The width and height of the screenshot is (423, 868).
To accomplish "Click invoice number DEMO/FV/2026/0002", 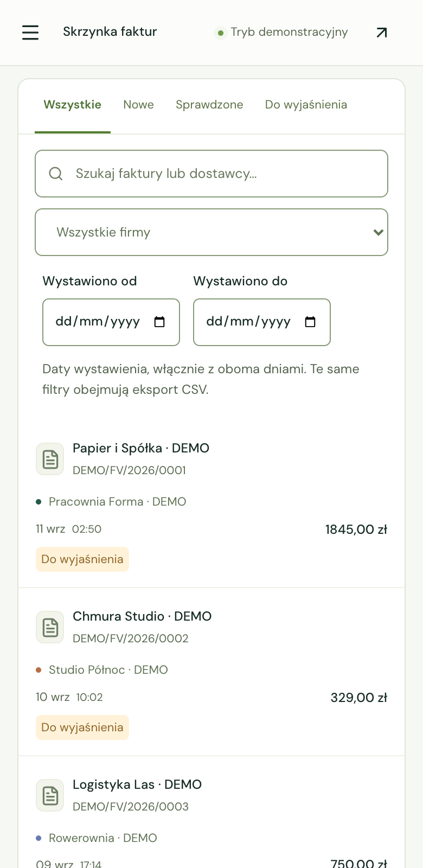I will (x=131, y=639).
